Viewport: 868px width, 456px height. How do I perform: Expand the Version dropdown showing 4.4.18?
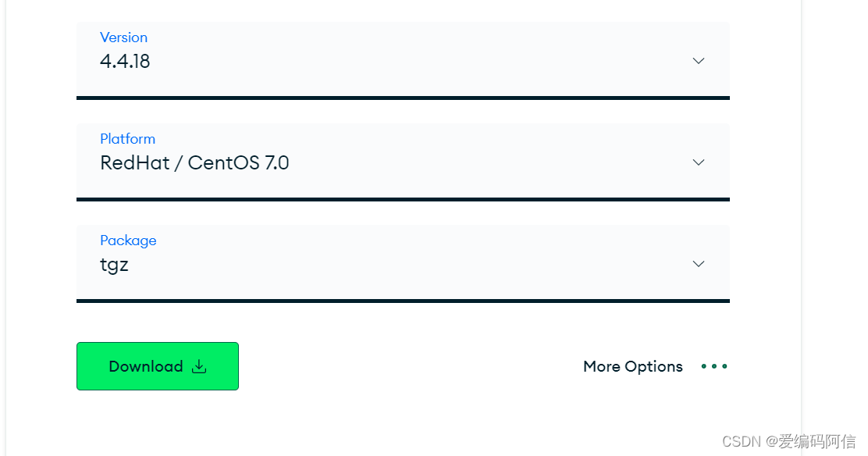[403, 61]
